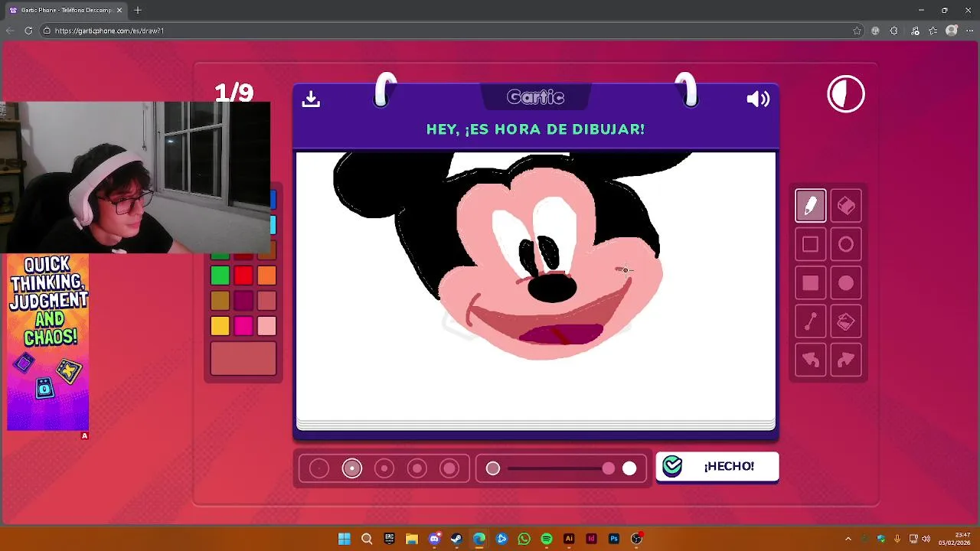Bookmark this page with star icon

[x=857, y=31]
